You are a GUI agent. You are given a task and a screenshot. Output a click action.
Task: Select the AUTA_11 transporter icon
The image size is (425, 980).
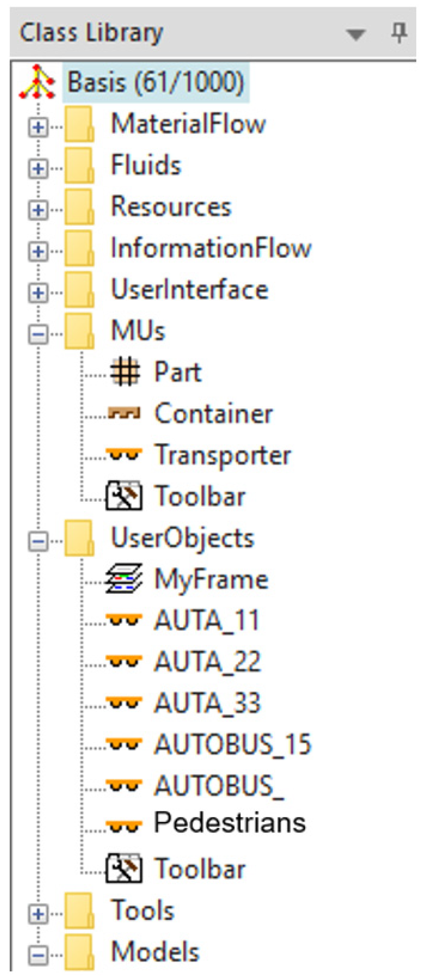124,620
